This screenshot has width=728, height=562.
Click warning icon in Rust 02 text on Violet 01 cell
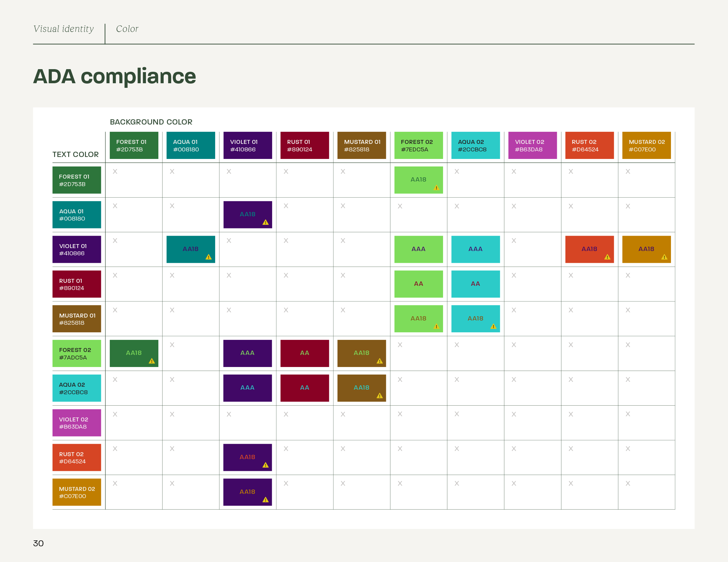click(x=266, y=465)
